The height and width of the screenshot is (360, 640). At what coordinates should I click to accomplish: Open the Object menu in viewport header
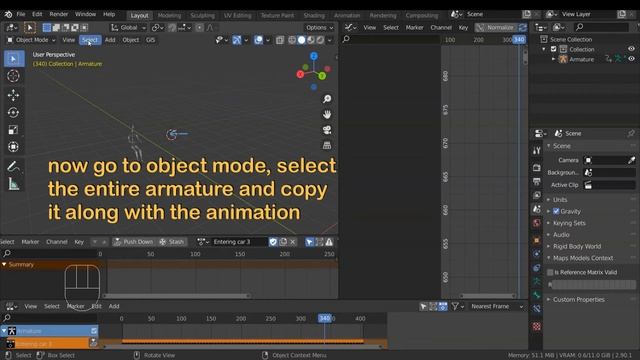(x=131, y=40)
